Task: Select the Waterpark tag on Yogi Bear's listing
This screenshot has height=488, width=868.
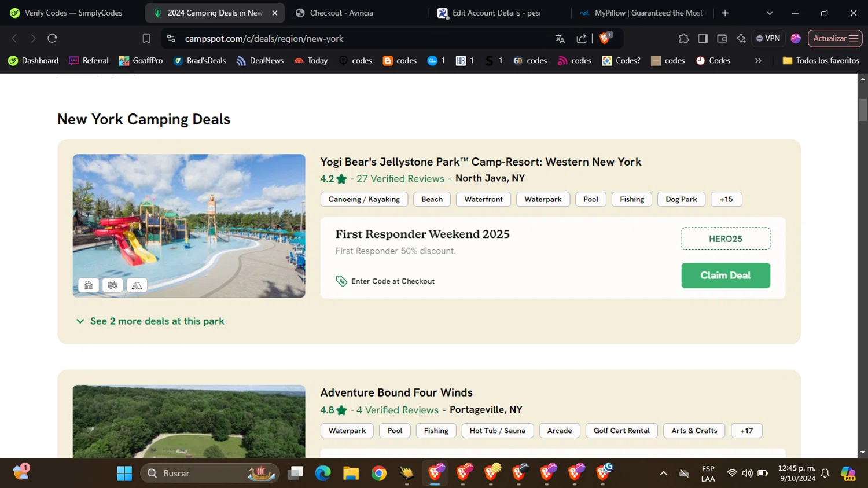Action: coord(543,199)
